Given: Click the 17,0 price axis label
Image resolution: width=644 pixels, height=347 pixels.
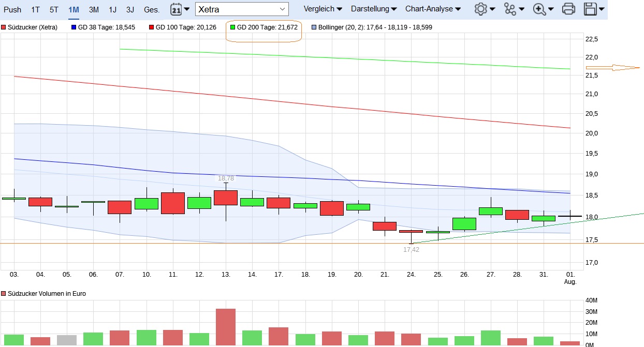Looking at the screenshot, I should click(x=592, y=263).
